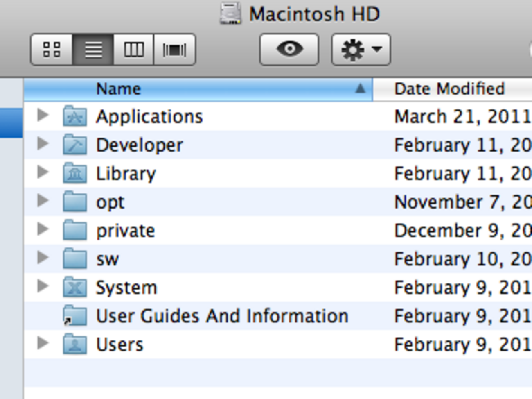Select the User Guides And Information alias
The image size is (532, 399).
222,316
